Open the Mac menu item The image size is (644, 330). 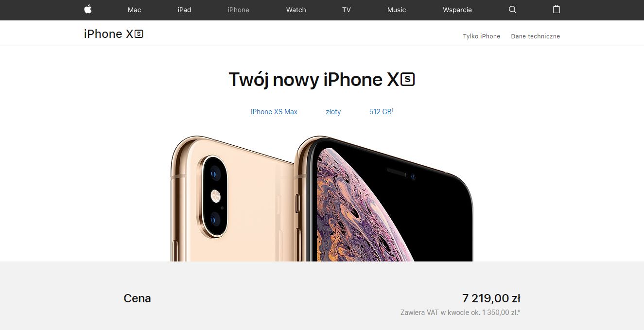tap(134, 10)
